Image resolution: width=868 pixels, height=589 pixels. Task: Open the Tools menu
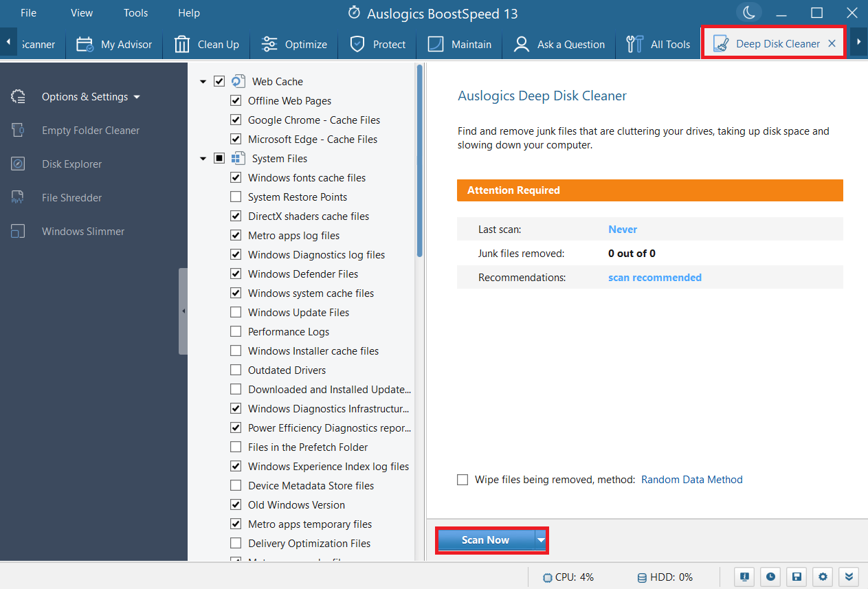point(135,13)
